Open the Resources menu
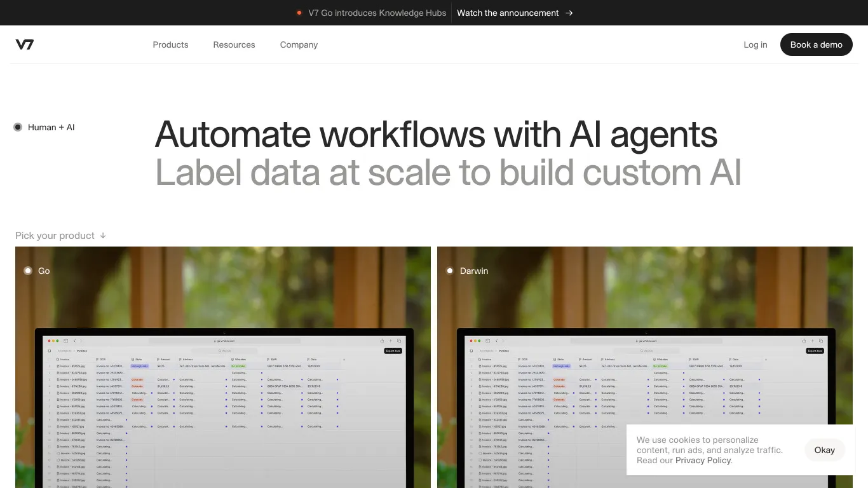868x488 pixels. 234,44
